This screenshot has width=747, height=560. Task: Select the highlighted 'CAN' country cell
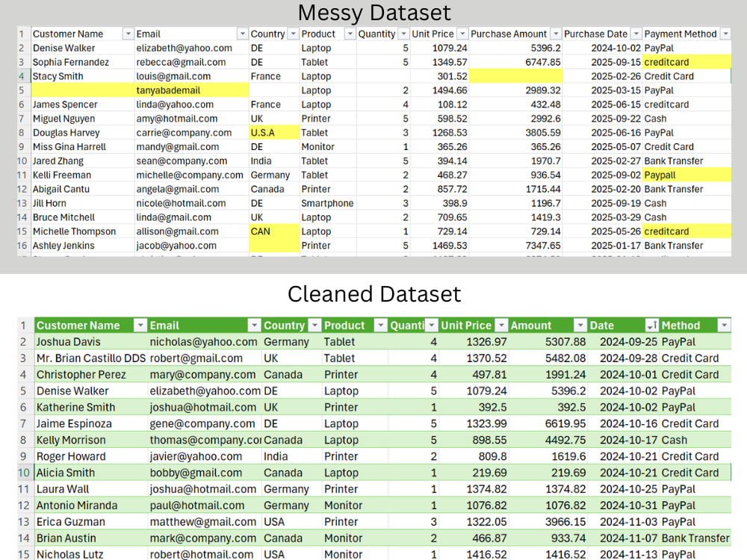click(x=274, y=231)
